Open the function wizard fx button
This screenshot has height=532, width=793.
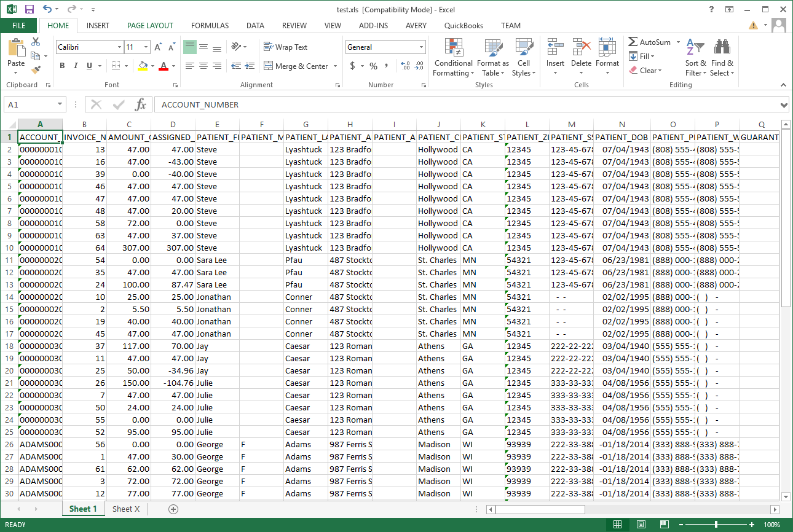pyautogui.click(x=141, y=104)
